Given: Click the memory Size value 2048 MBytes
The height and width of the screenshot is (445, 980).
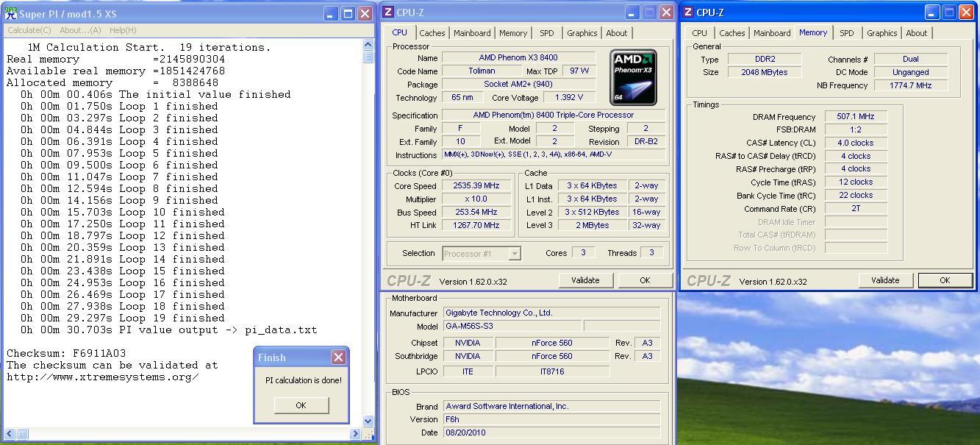Looking at the screenshot, I should click(x=765, y=72).
